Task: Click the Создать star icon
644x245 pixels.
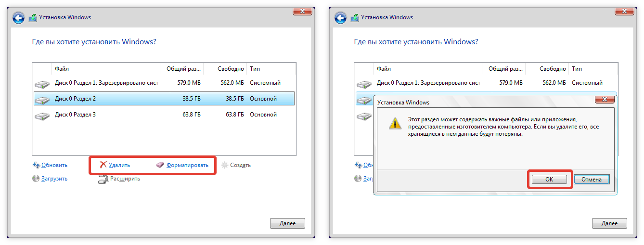Action: pos(224,165)
